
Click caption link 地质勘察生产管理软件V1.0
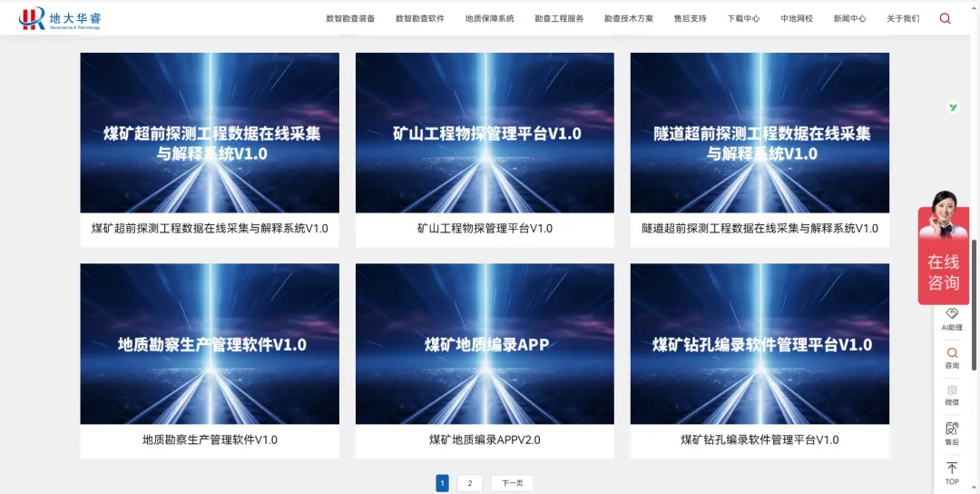(210, 440)
